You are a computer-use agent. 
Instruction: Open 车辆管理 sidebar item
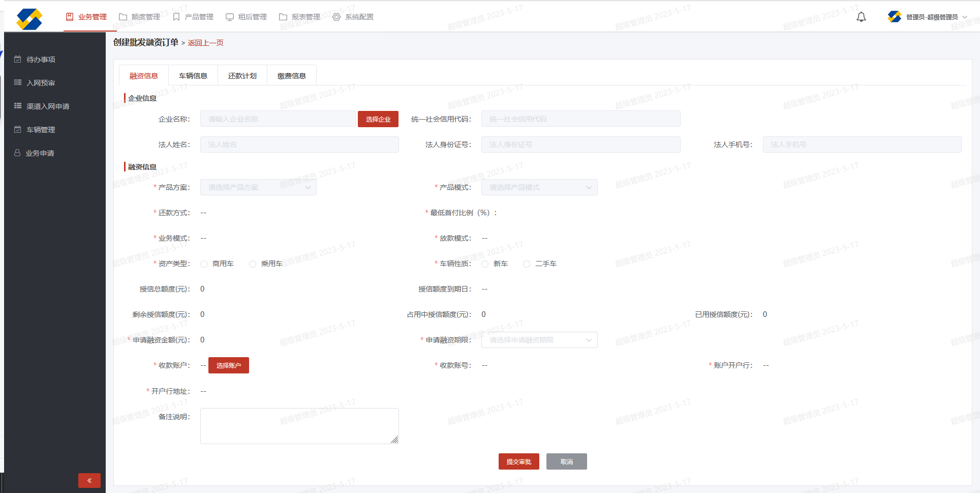41,130
